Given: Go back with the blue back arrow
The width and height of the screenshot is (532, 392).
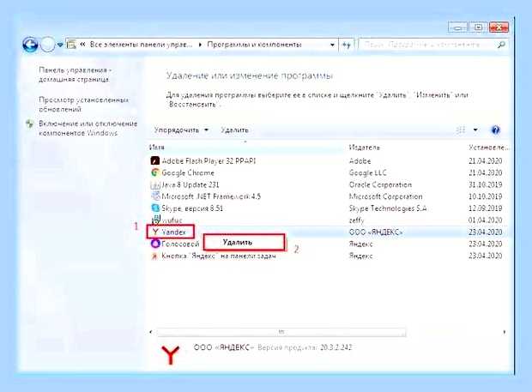Looking at the screenshot, I should tap(30, 45).
